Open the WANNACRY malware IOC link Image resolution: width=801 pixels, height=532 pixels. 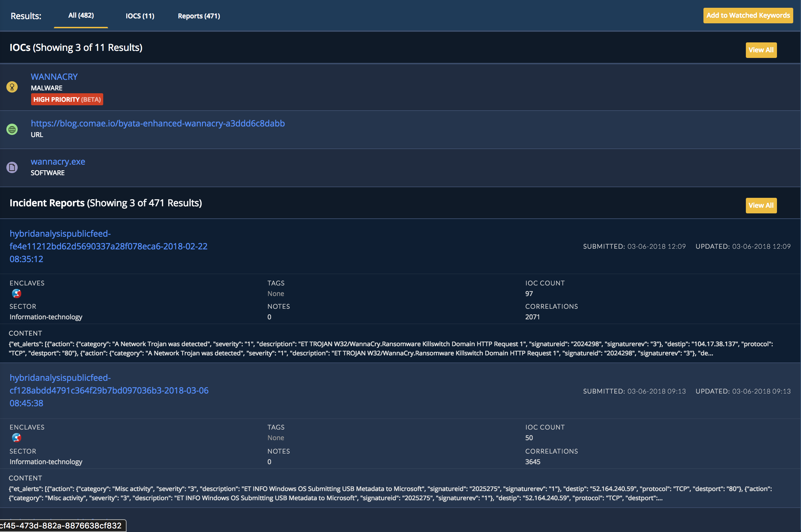click(54, 77)
